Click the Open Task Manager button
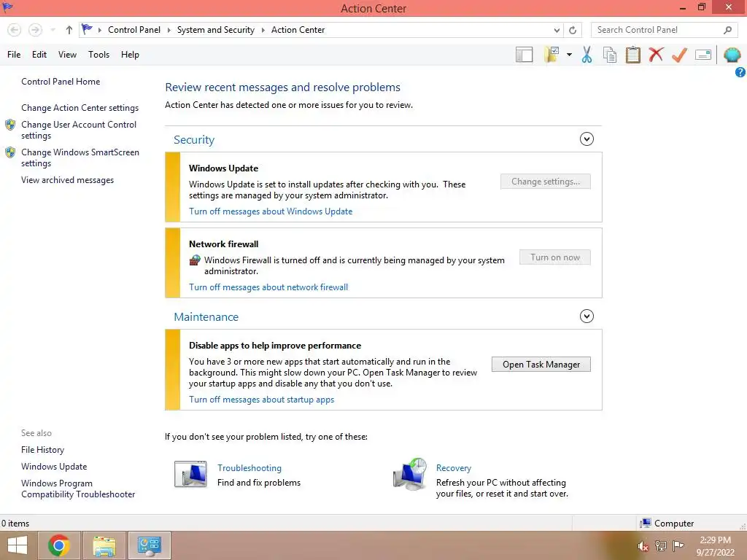 pyautogui.click(x=541, y=365)
